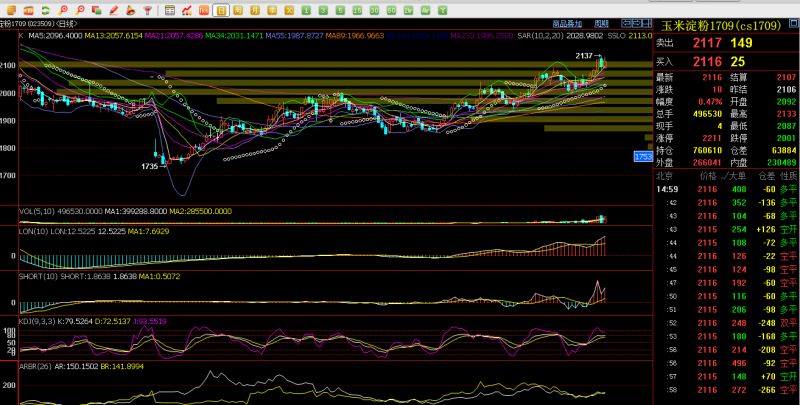Select the red pencil drawing tool

114,10
